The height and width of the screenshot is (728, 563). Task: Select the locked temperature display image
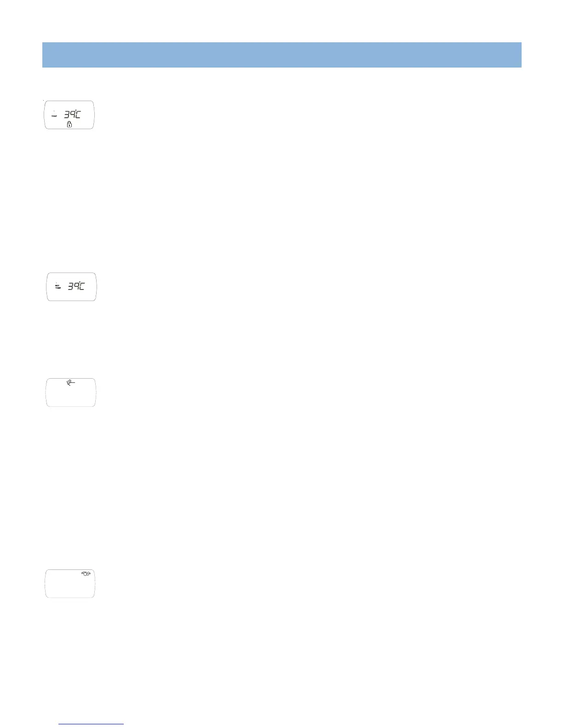[69, 115]
